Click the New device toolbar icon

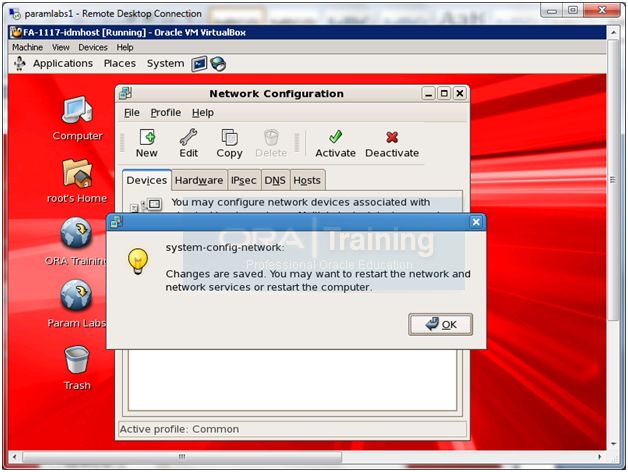147,137
